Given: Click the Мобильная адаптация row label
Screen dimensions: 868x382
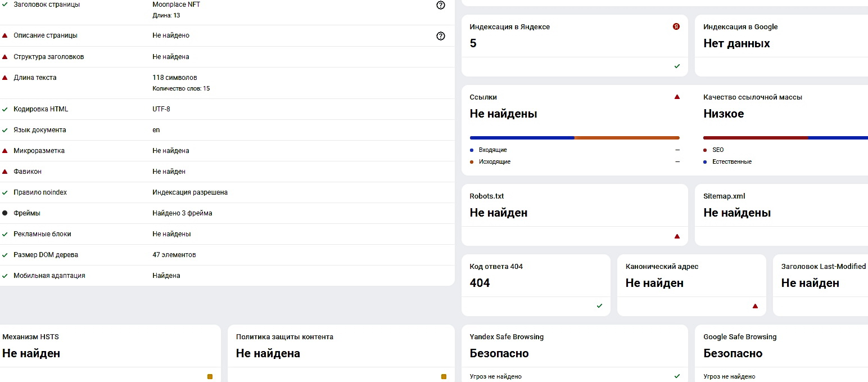Looking at the screenshot, I should 49,276.
